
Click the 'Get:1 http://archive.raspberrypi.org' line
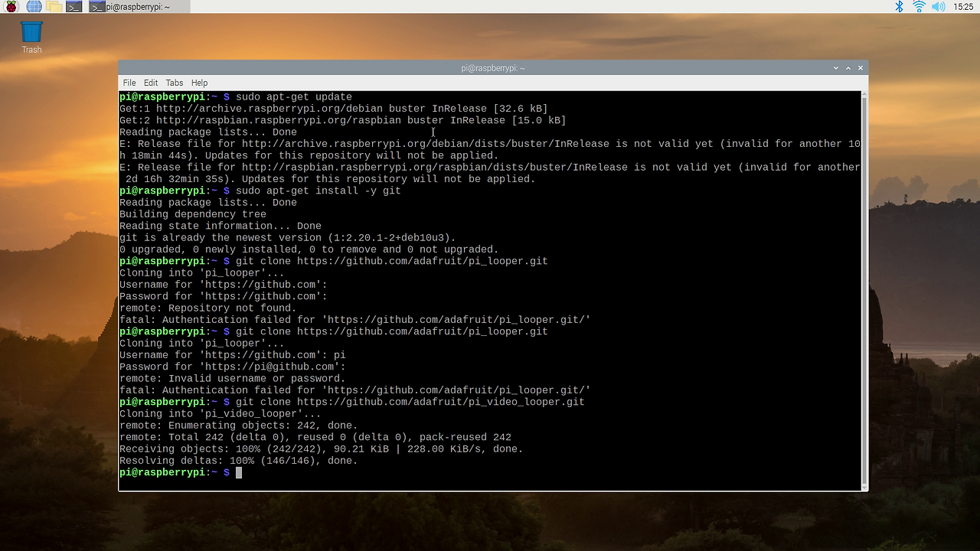[x=333, y=109]
